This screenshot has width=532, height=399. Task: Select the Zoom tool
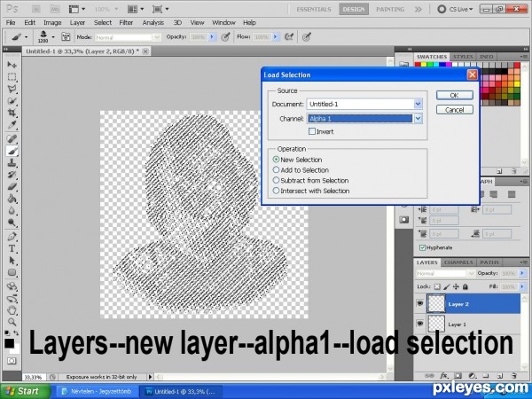click(12, 322)
